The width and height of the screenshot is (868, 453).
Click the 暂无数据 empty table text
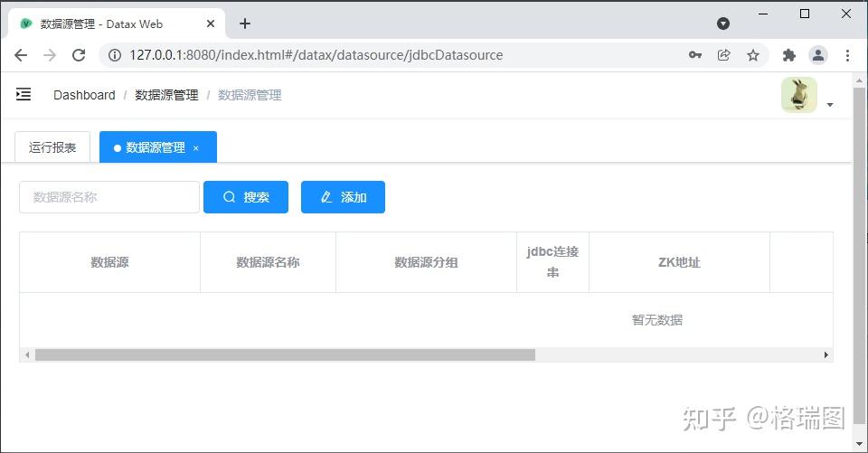coord(657,319)
